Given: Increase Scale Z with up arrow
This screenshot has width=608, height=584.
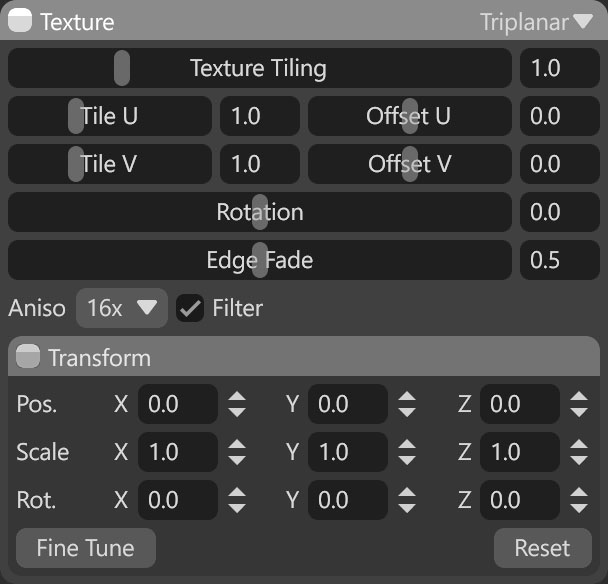Looking at the screenshot, I should [579, 444].
